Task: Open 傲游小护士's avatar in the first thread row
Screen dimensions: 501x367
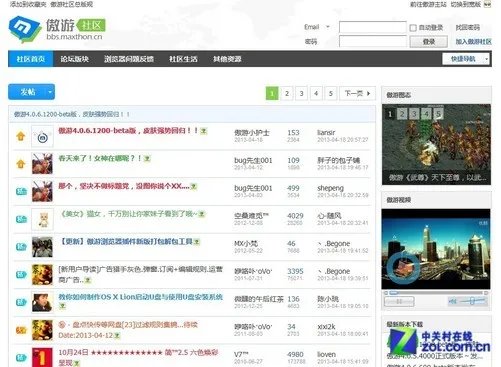Action: (x=42, y=136)
